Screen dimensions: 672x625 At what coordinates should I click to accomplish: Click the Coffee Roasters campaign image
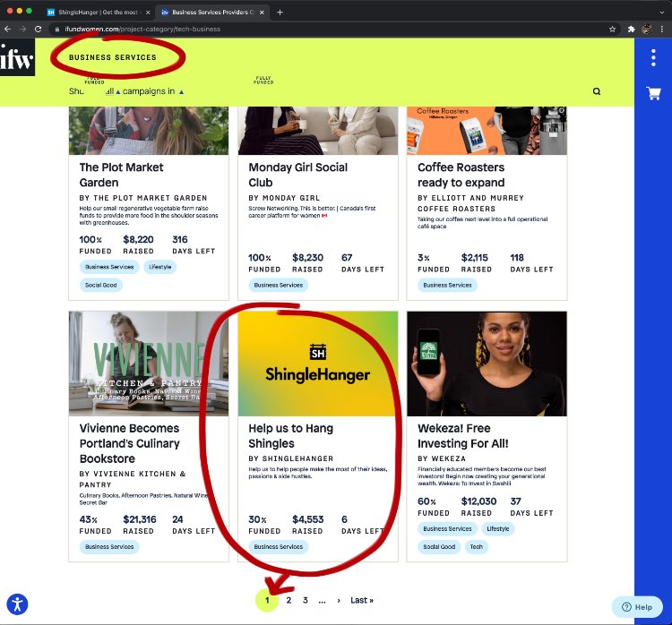click(487, 131)
